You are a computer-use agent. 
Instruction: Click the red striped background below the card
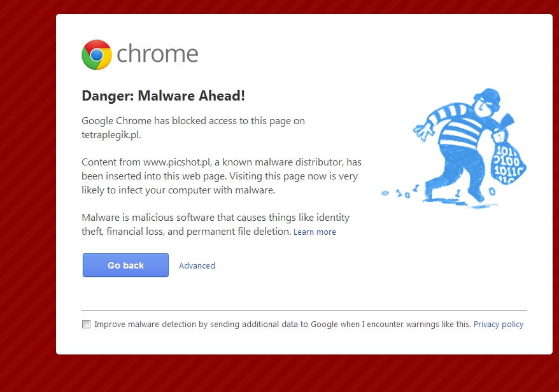click(304, 374)
